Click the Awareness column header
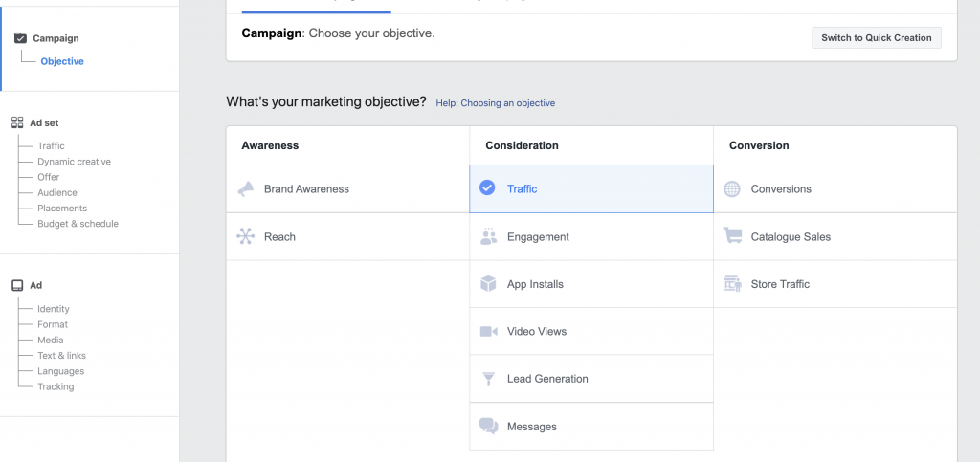This screenshot has width=980, height=462. tap(270, 145)
